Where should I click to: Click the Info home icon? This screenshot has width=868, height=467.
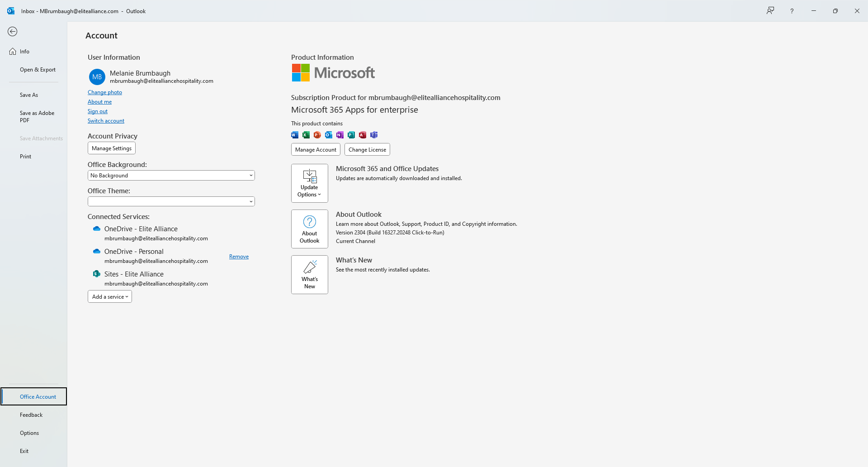(x=13, y=52)
